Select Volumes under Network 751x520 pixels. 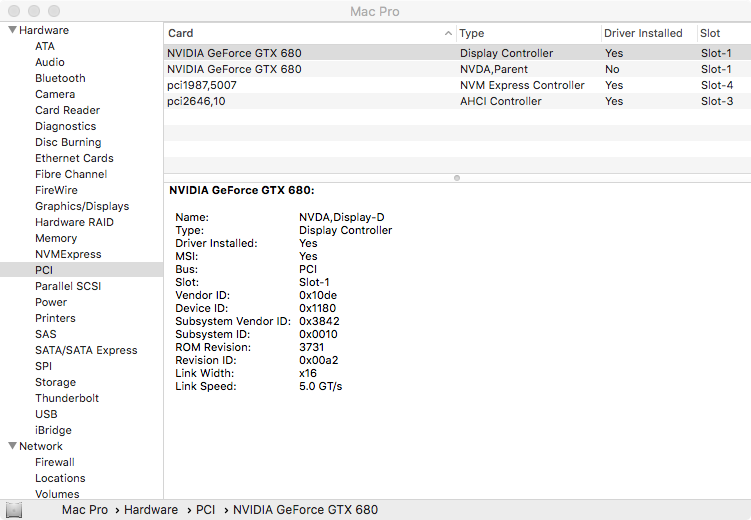tap(57, 494)
